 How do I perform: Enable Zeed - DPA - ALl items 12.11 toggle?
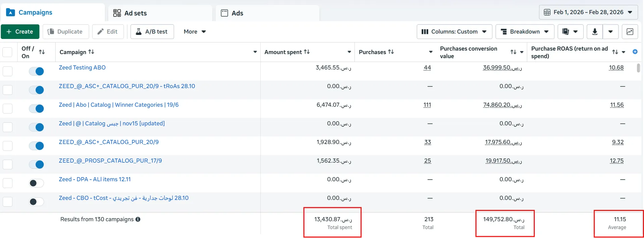pos(37,183)
